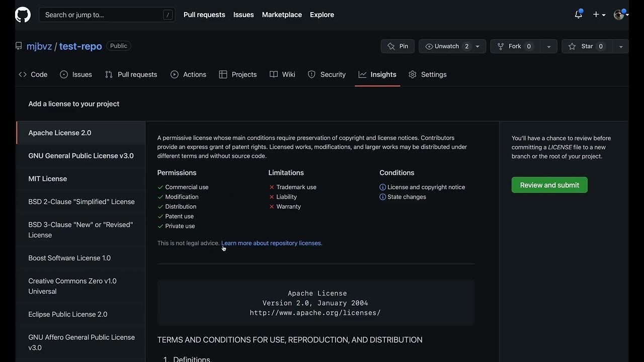Image resolution: width=644 pixels, height=362 pixels.
Task: Click the Public visibility badge
Action: (x=119, y=46)
